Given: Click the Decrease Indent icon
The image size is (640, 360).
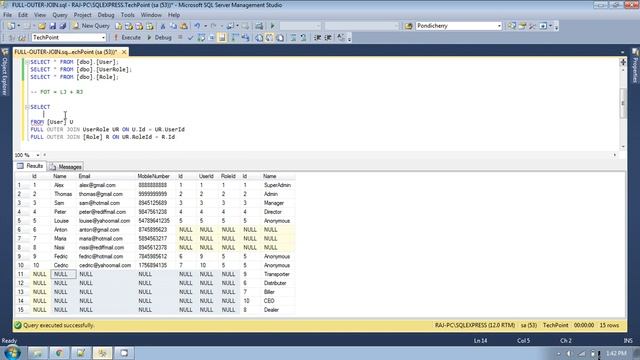Looking at the screenshot, I should [318, 38].
